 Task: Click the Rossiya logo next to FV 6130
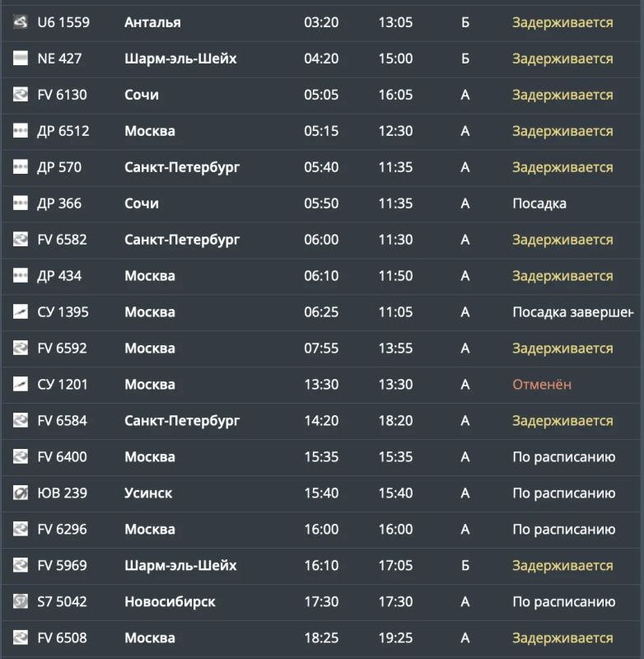point(20,94)
